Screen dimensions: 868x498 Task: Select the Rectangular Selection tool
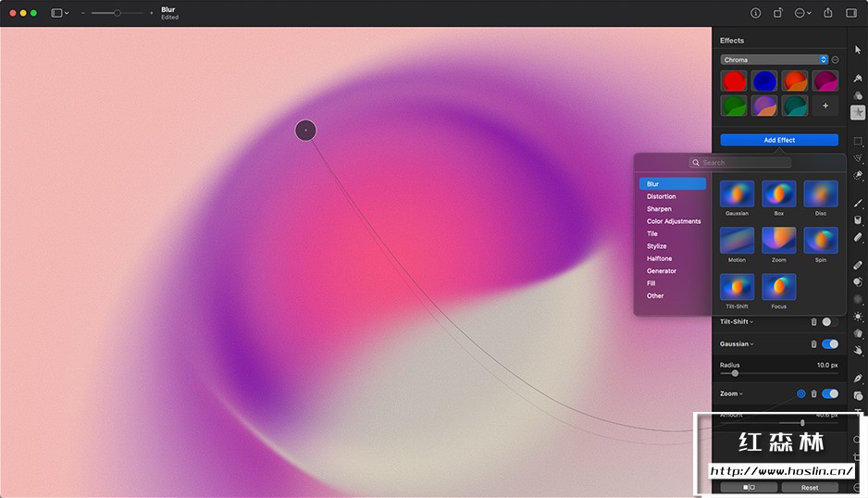[858, 142]
